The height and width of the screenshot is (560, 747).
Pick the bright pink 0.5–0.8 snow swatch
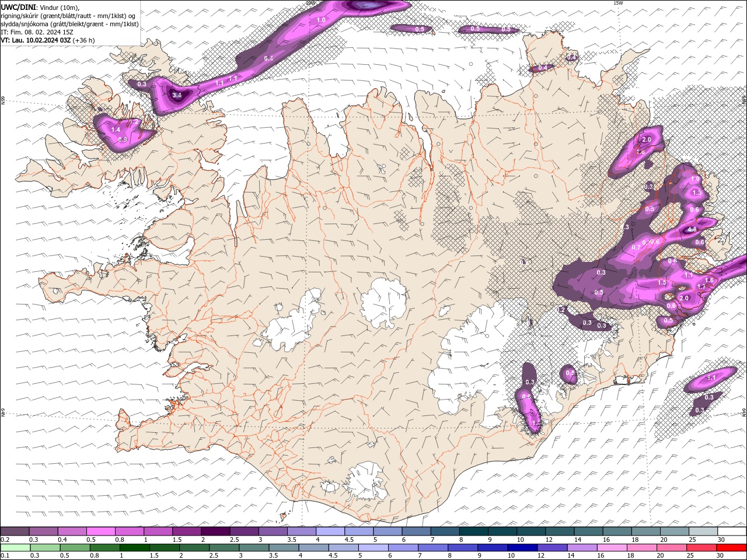pos(100,531)
